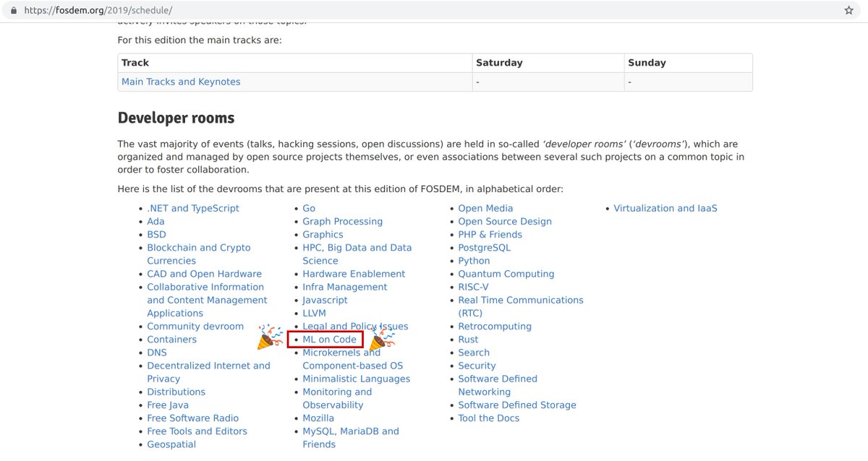Image resolution: width=868 pixels, height=461 pixels.
Task: Open Blockchain and Crypto Currencies devroom
Action: (x=199, y=254)
